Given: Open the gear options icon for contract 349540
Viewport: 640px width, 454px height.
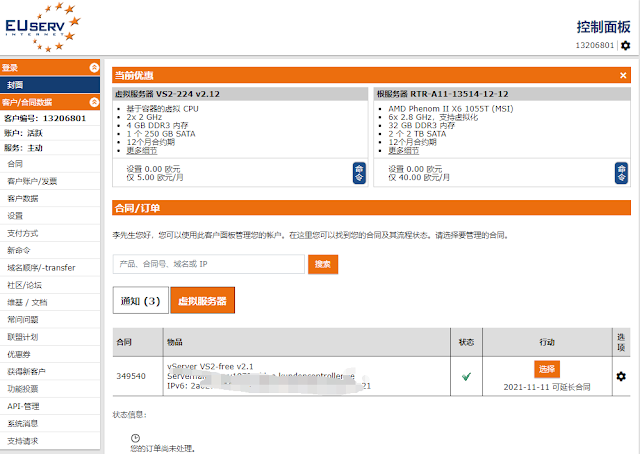Looking at the screenshot, I should 621,376.
